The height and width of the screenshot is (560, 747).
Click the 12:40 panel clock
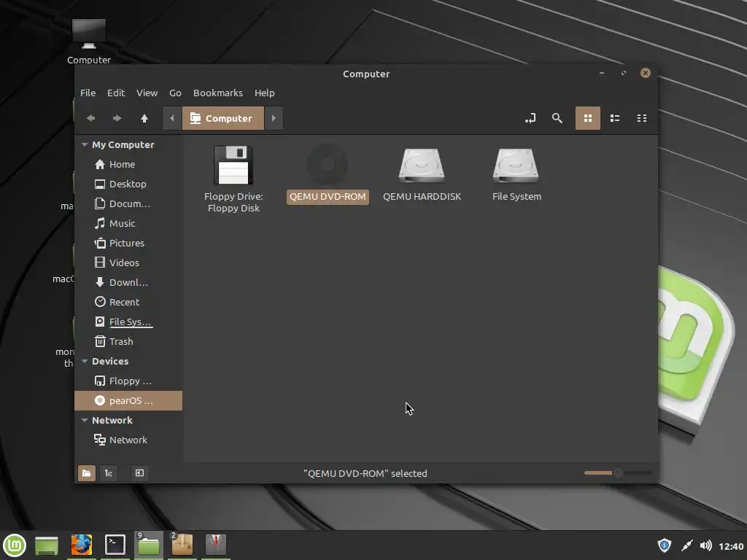click(731, 546)
